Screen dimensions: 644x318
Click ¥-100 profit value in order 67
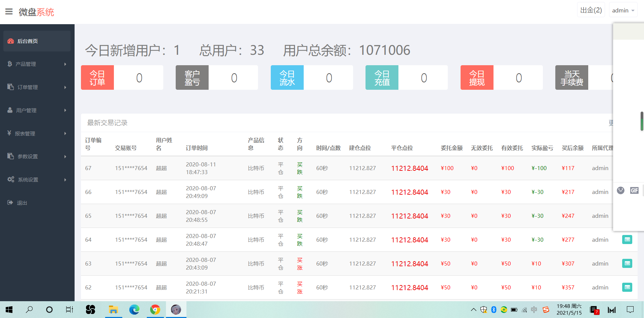(539, 168)
